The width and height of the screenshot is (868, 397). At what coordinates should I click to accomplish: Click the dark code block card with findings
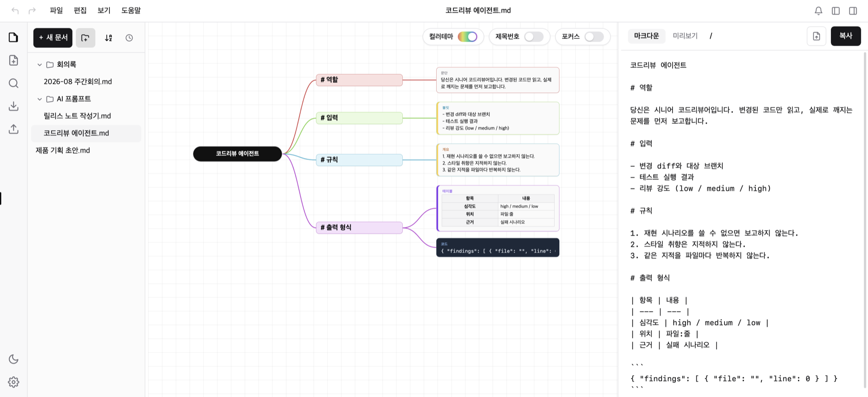coord(498,248)
